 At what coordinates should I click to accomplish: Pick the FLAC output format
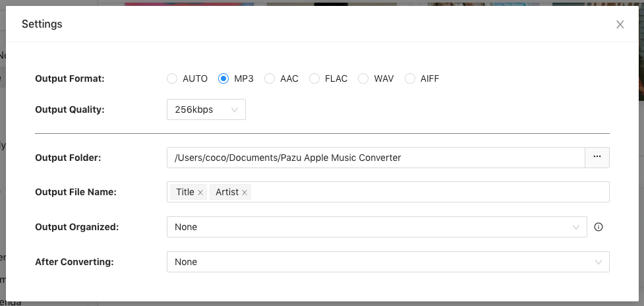click(314, 78)
